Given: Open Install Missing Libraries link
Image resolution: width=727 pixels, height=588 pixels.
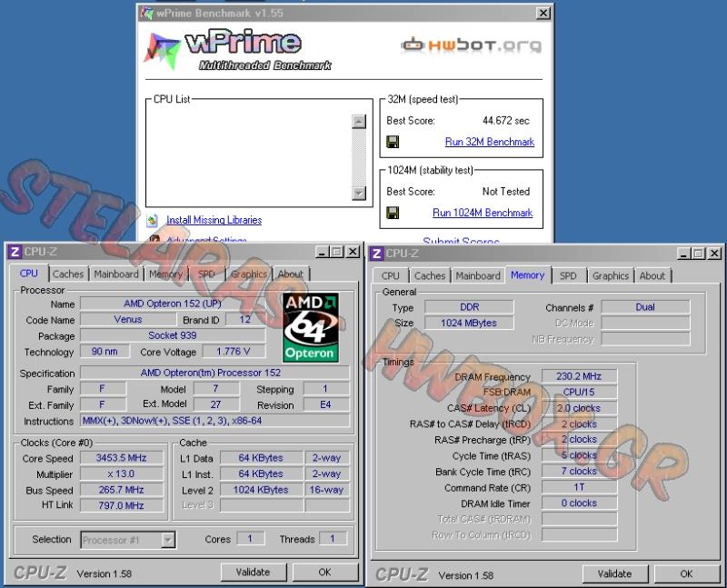Looking at the screenshot, I should (214, 220).
